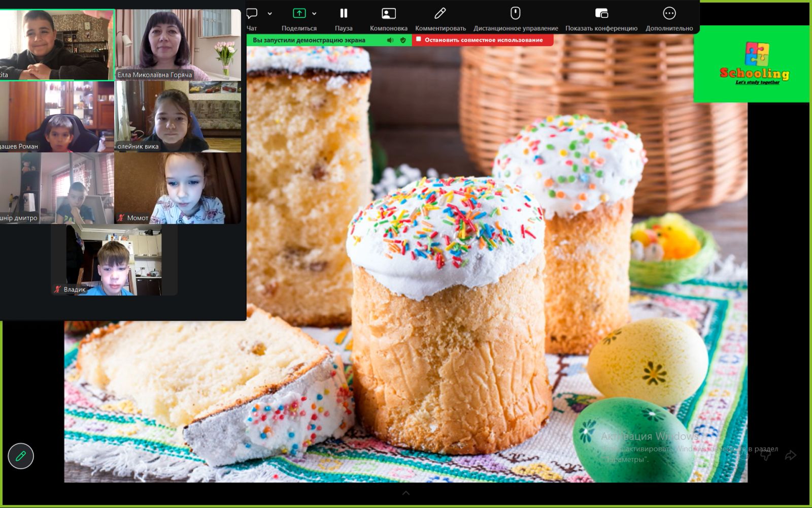Expand the chat options arrow
The height and width of the screenshot is (508, 812).
click(x=269, y=14)
